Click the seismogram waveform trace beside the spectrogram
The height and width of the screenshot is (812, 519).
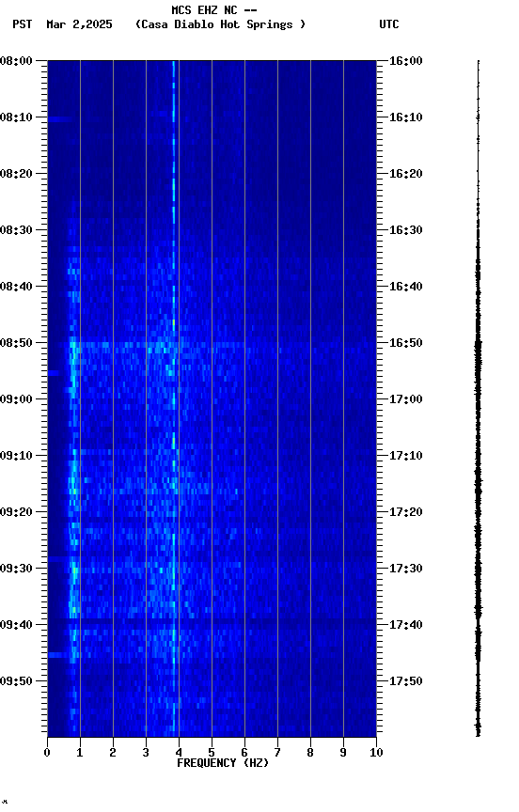[x=478, y=398]
